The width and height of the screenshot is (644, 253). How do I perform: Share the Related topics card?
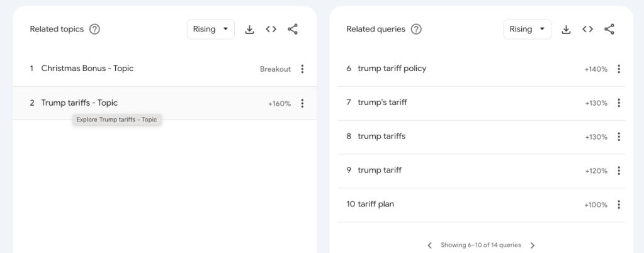[x=292, y=29]
